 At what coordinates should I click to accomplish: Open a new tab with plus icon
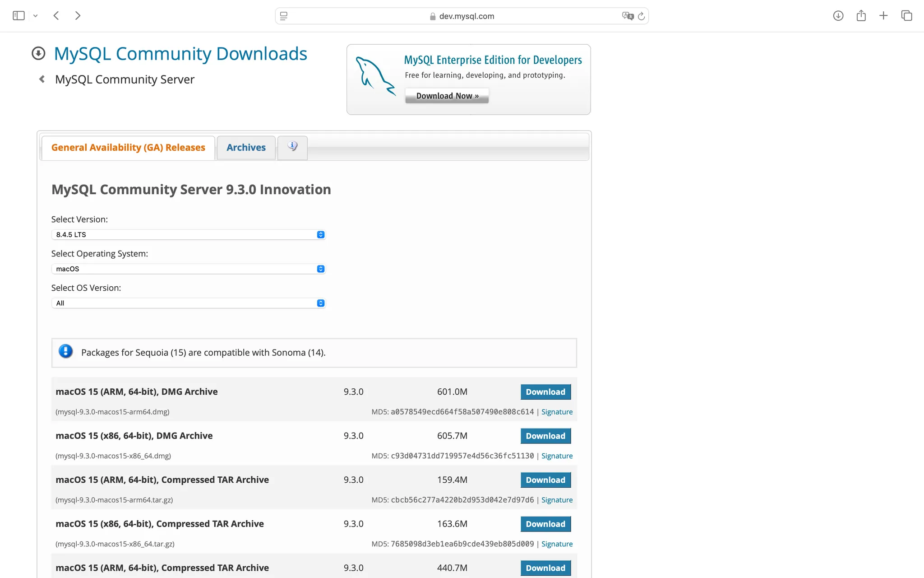pyautogui.click(x=883, y=16)
